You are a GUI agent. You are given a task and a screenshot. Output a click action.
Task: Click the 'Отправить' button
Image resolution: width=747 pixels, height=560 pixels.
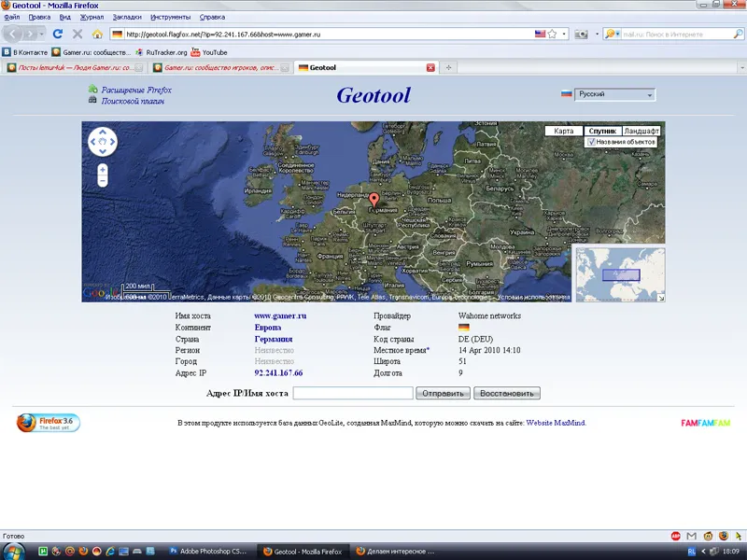(x=443, y=393)
